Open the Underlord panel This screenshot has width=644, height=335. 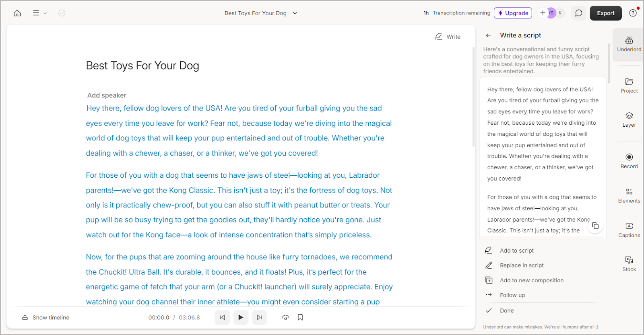pos(629,44)
